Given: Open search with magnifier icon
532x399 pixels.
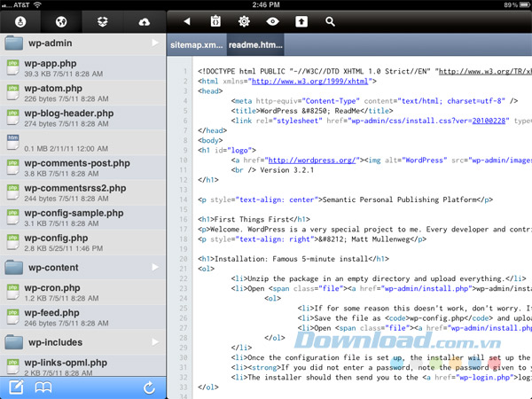Looking at the screenshot, I should (330, 21).
